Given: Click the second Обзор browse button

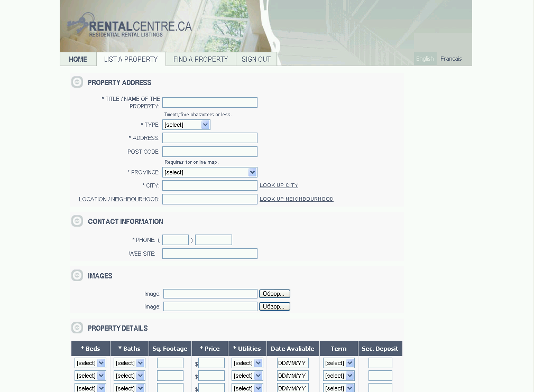Looking at the screenshot, I should click(x=274, y=306).
